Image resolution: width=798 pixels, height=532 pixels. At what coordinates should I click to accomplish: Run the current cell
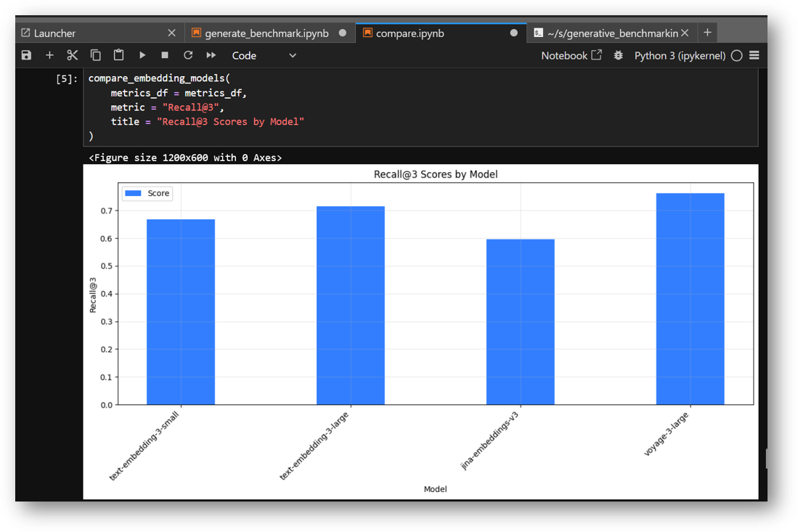pyautogui.click(x=142, y=55)
